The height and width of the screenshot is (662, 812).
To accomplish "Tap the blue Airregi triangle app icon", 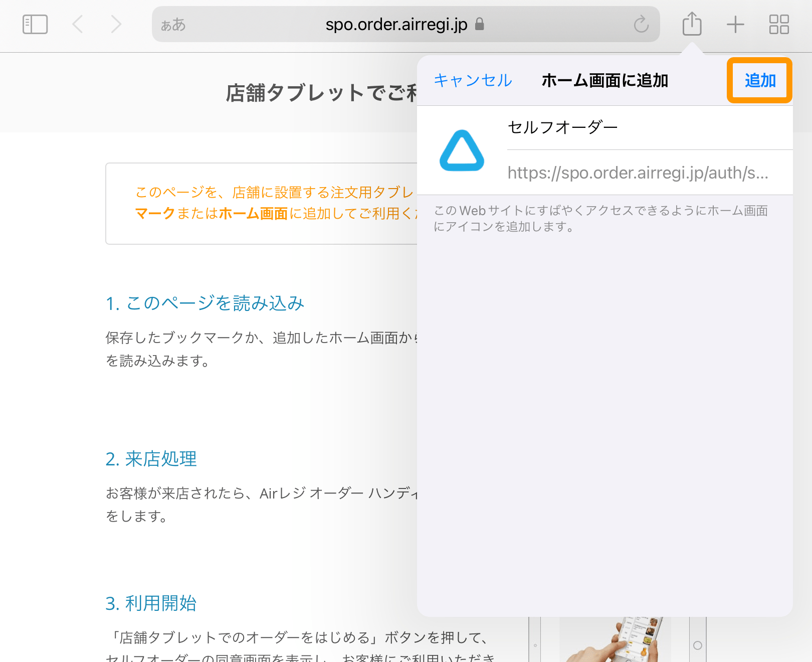I will (462, 150).
